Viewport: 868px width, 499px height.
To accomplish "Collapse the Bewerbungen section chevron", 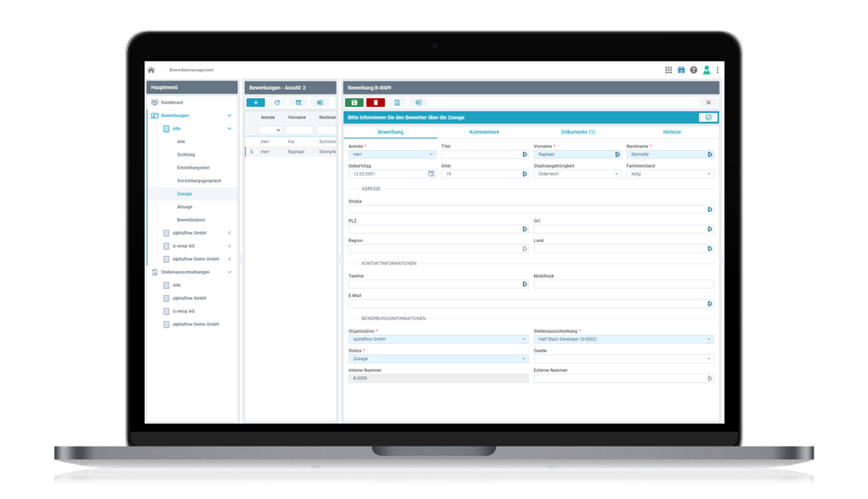I will click(229, 115).
